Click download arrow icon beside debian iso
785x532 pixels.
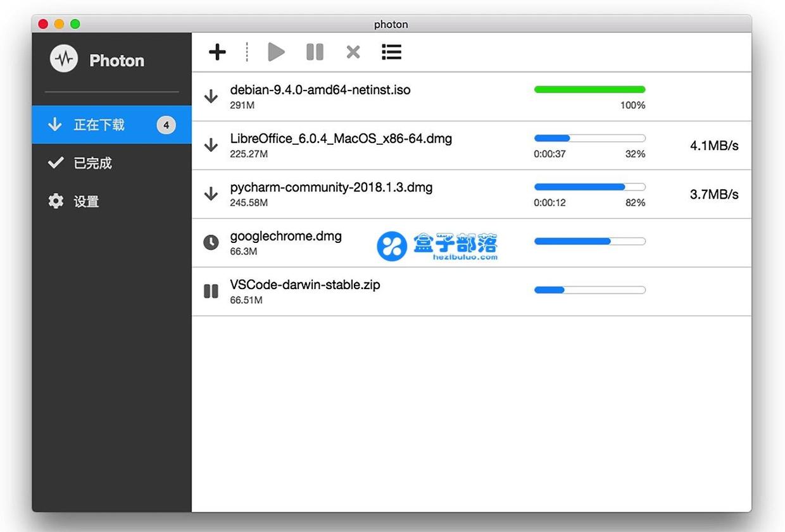211,96
